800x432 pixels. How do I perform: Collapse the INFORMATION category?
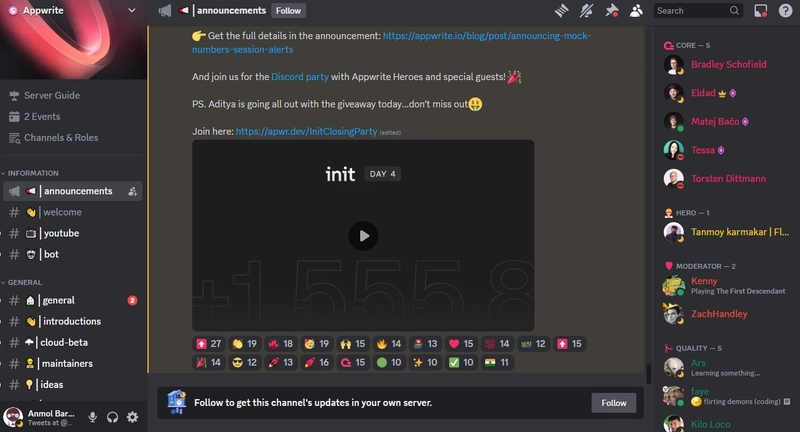[31, 173]
